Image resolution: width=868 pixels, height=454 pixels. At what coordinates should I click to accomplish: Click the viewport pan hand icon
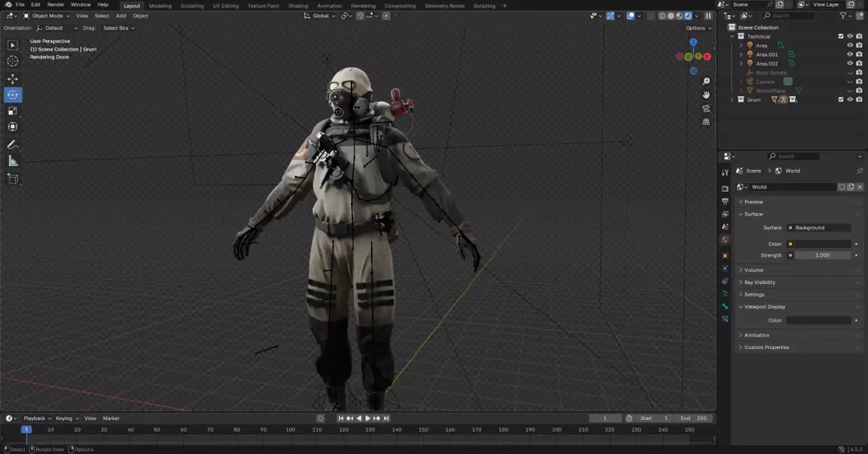pos(706,95)
